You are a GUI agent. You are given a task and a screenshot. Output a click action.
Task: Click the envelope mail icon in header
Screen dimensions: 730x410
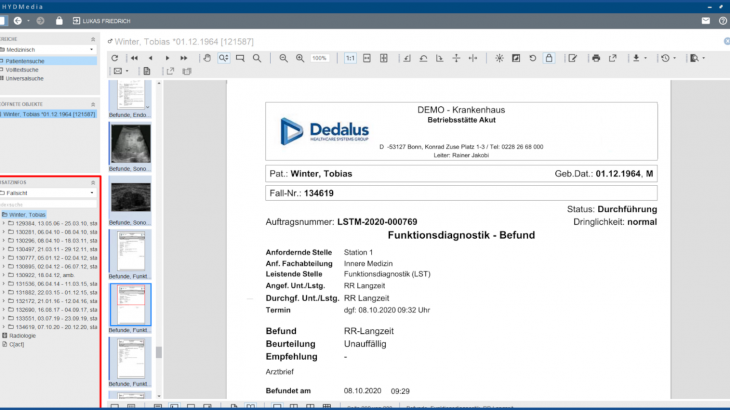pyautogui.click(x=706, y=20)
